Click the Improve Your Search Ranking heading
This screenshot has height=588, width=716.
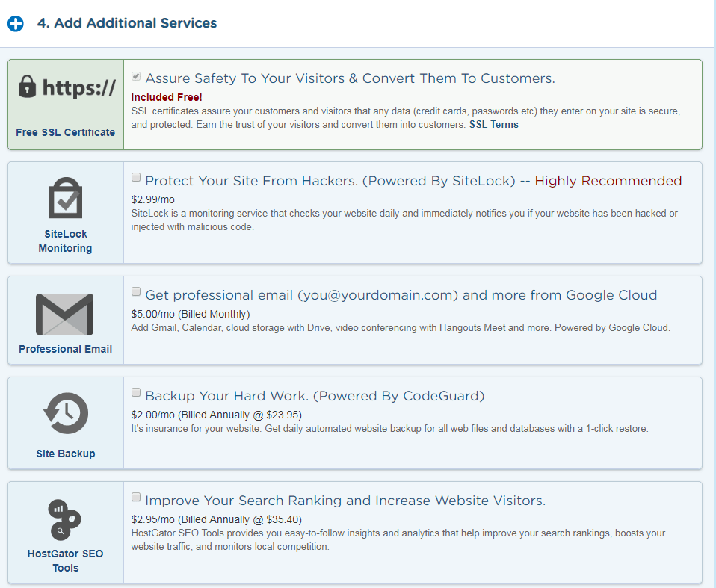(345, 501)
